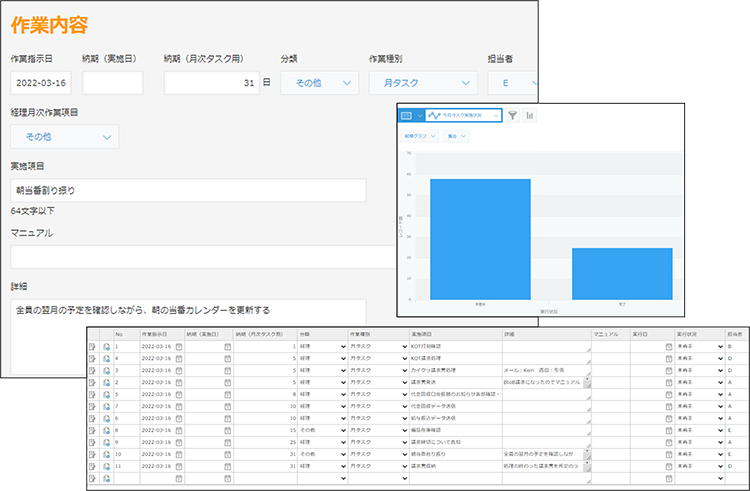750x491 pixels.
Task: Click the empty マニュアル input field
Action: 203,258
